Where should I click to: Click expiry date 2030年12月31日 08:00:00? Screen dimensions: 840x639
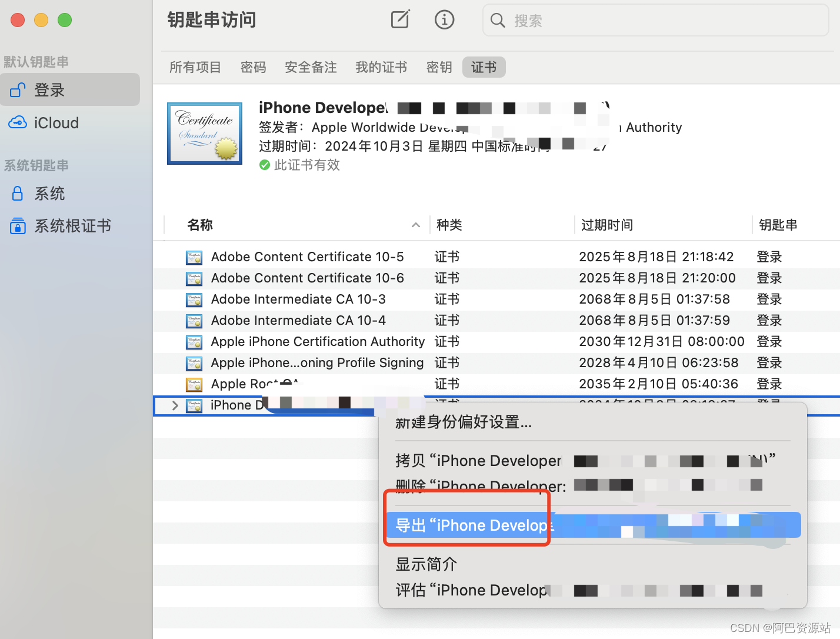pyautogui.click(x=662, y=342)
